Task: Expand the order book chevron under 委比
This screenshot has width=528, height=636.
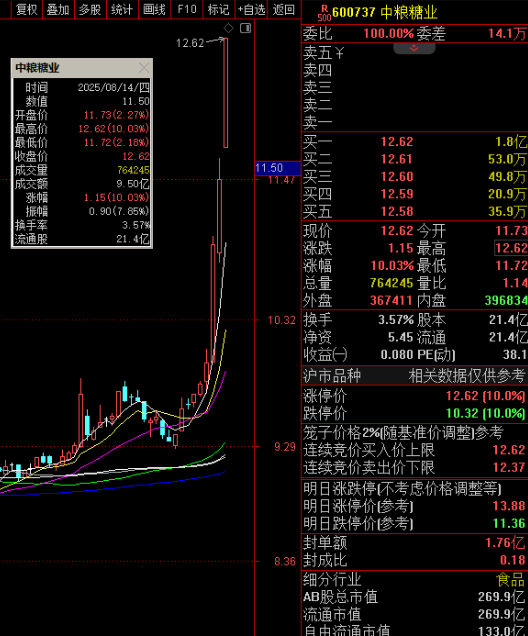Action: [414, 48]
